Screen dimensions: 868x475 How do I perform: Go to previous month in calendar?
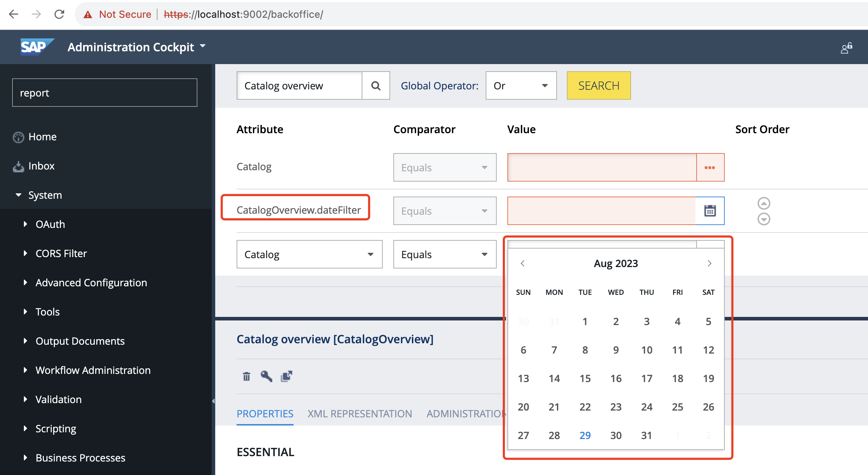522,263
